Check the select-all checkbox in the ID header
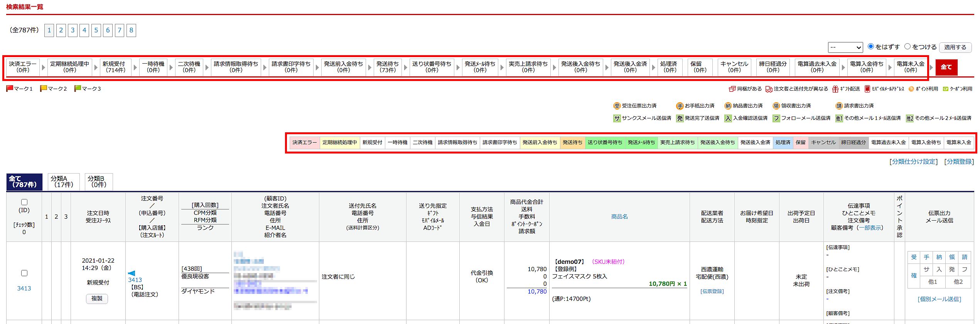The height and width of the screenshot is (324, 980). pyautogui.click(x=24, y=202)
